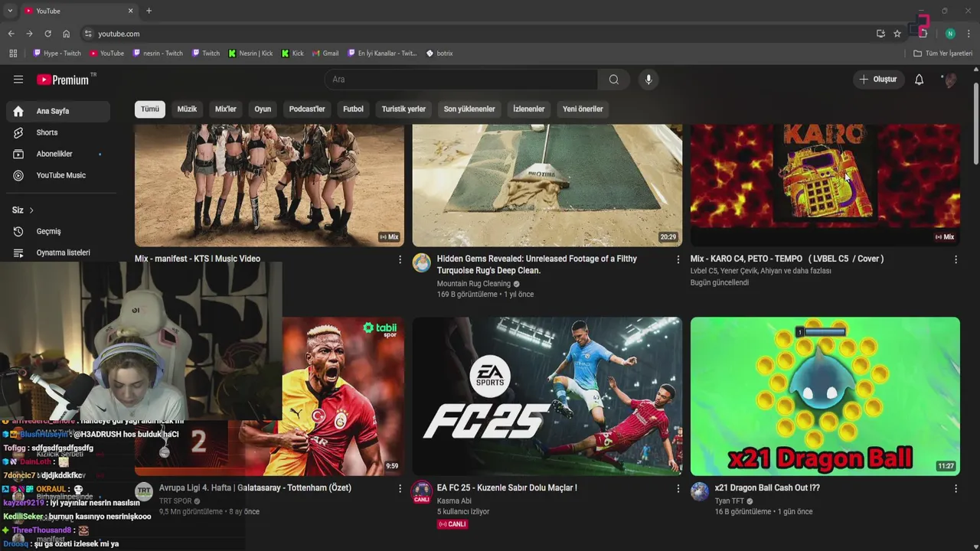Image resolution: width=980 pixels, height=551 pixels.
Task: Click the Ara search input field
Action: pyautogui.click(x=461, y=80)
